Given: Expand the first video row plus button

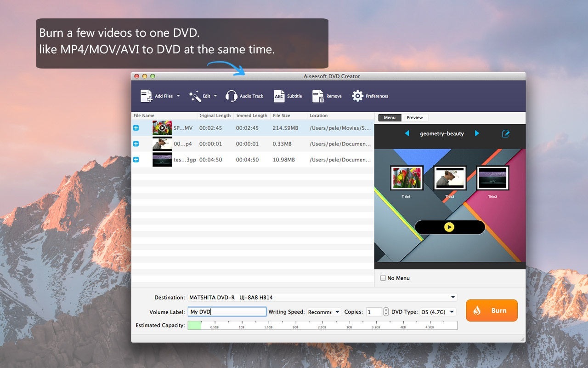Looking at the screenshot, I should [136, 128].
